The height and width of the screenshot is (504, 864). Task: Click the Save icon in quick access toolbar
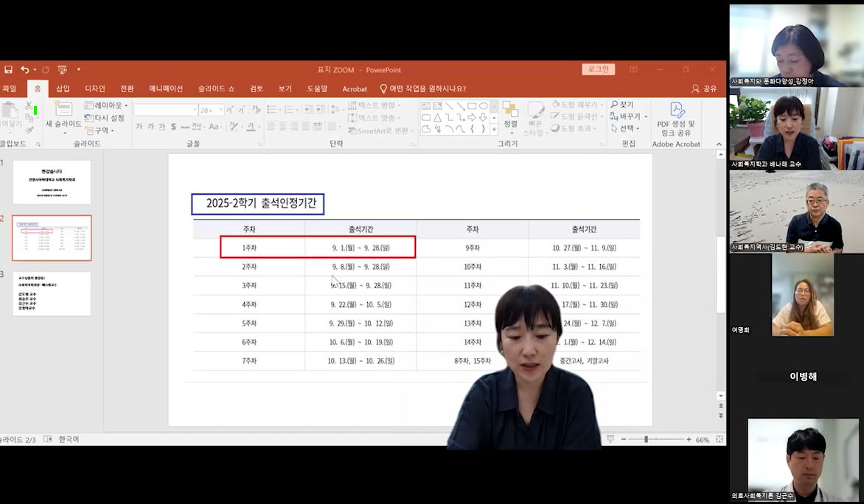point(8,70)
